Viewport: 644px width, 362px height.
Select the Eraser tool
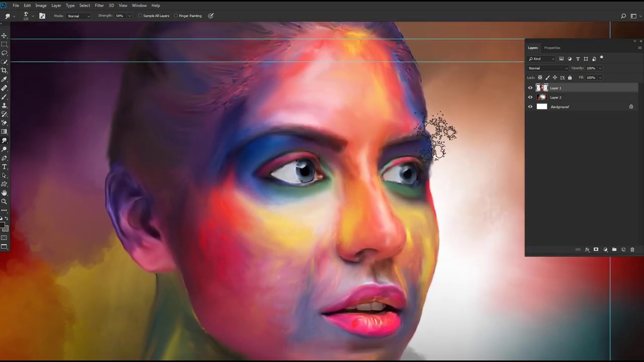point(4,123)
